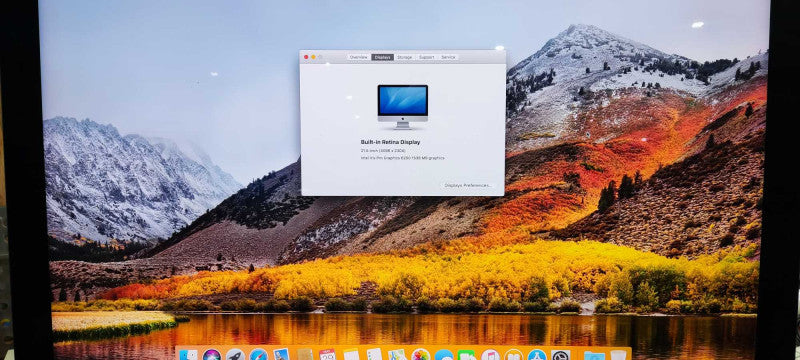This screenshot has height=360, width=800.
Task: Open Trash in the Dock
Action: 617,355
